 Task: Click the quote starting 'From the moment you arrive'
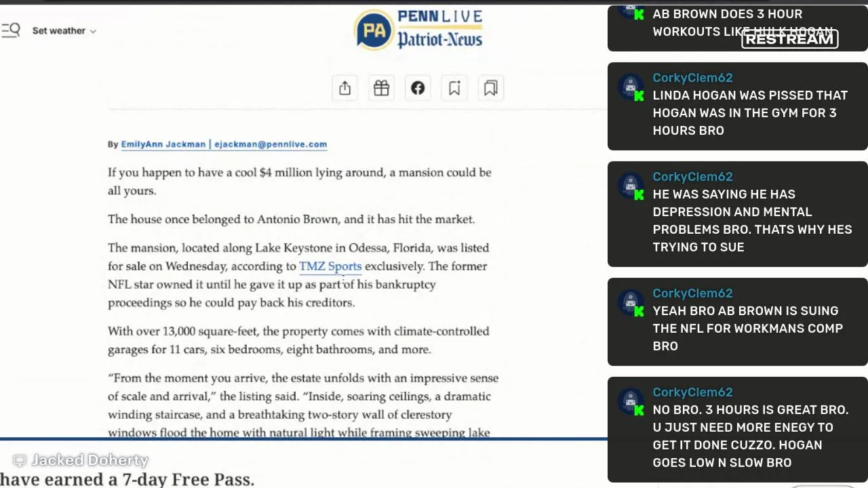click(303, 405)
